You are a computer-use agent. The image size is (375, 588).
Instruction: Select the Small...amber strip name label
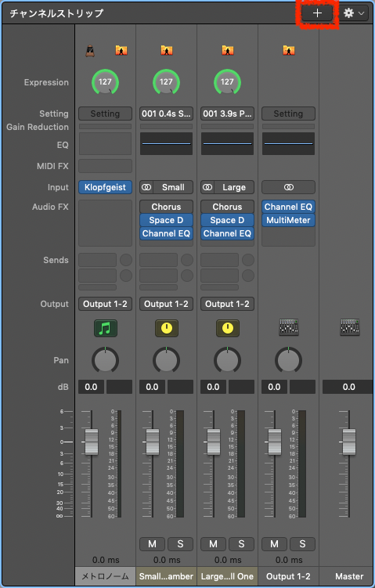[x=167, y=576]
